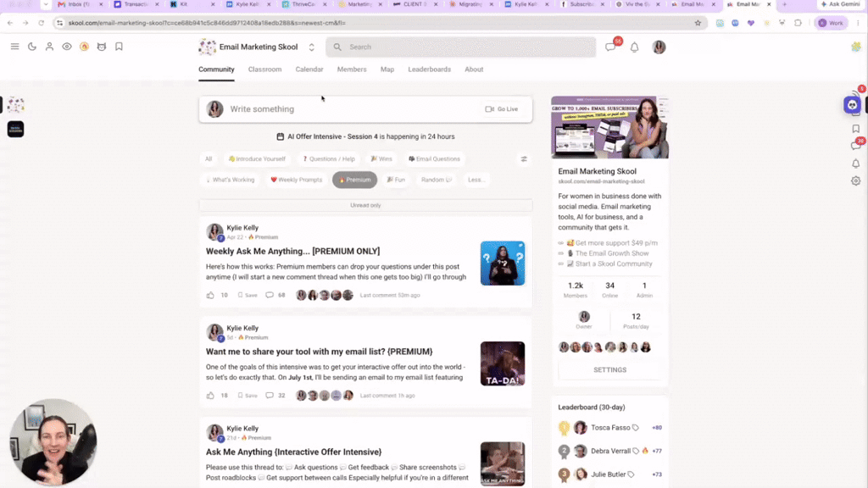Filter posts by Wins category
The height and width of the screenshot is (488, 868).
tap(381, 158)
